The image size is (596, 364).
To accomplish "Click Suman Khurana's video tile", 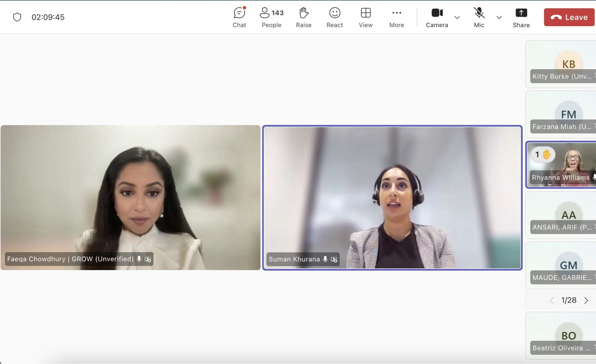I will 392,198.
